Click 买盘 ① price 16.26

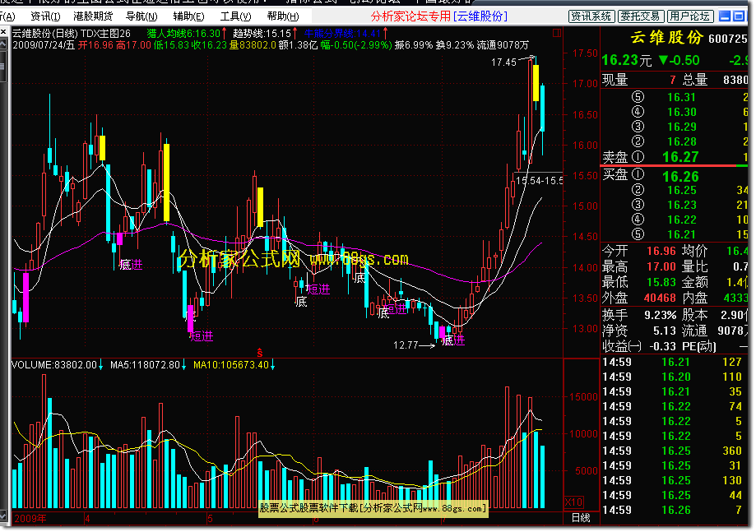click(680, 176)
